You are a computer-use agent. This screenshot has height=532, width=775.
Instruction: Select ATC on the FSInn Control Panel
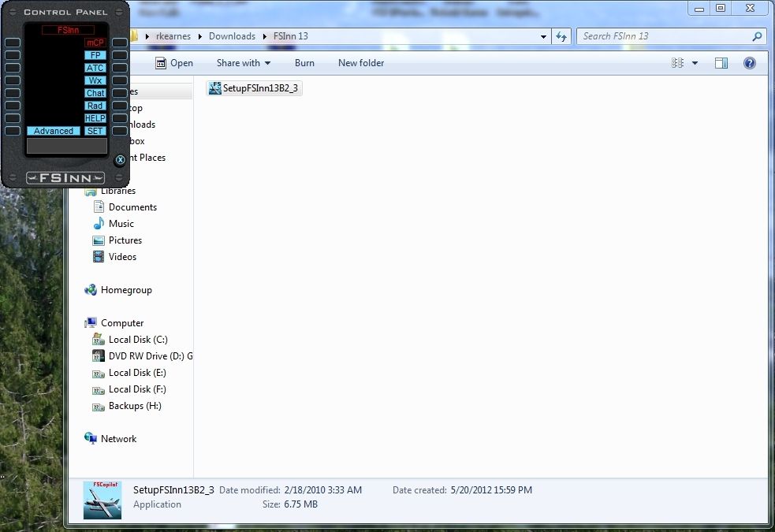(x=95, y=68)
